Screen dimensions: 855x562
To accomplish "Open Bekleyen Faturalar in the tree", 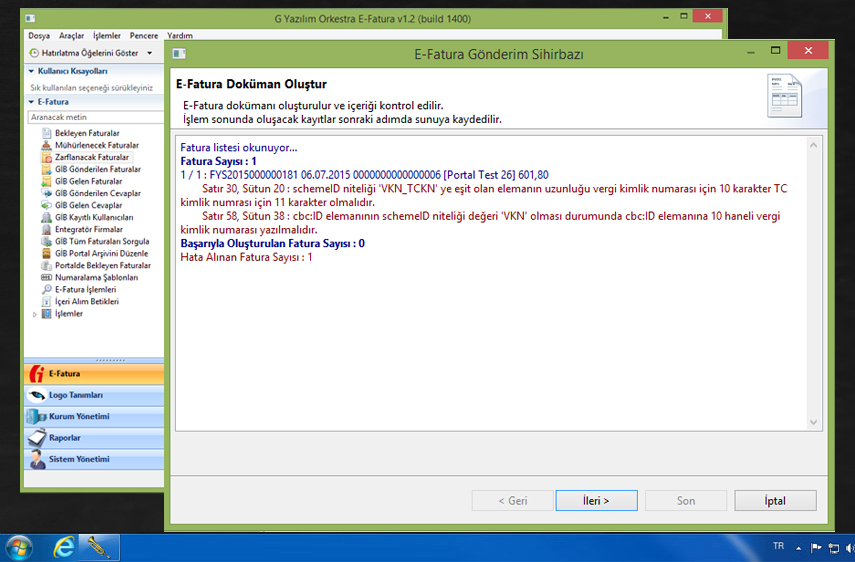I will pos(87,133).
